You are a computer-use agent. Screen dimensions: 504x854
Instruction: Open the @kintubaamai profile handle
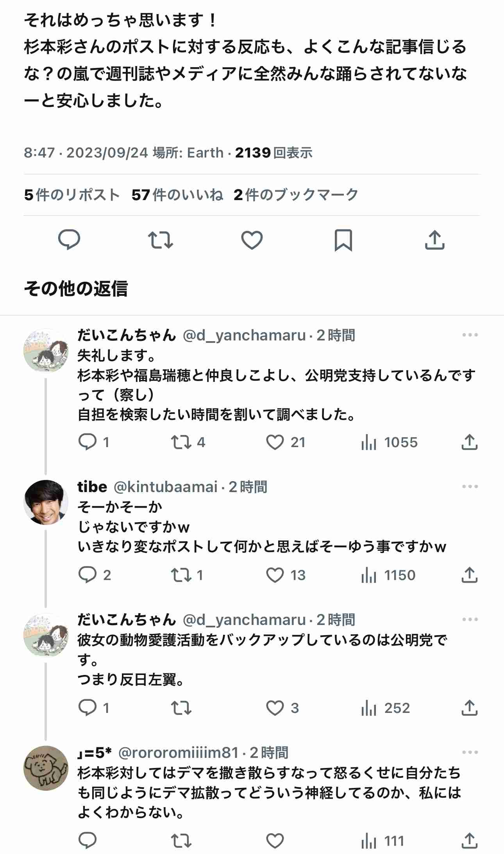(x=165, y=487)
